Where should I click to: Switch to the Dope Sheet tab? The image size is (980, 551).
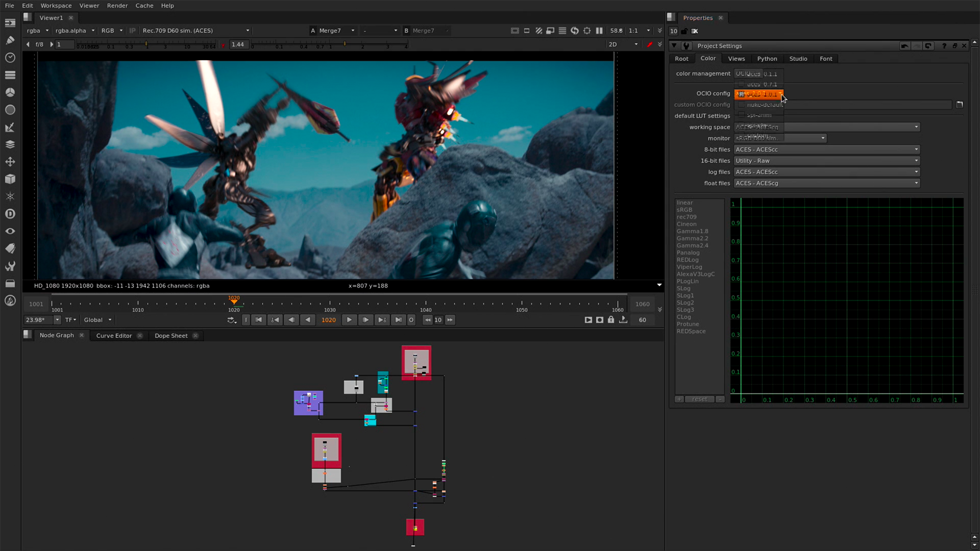click(171, 335)
